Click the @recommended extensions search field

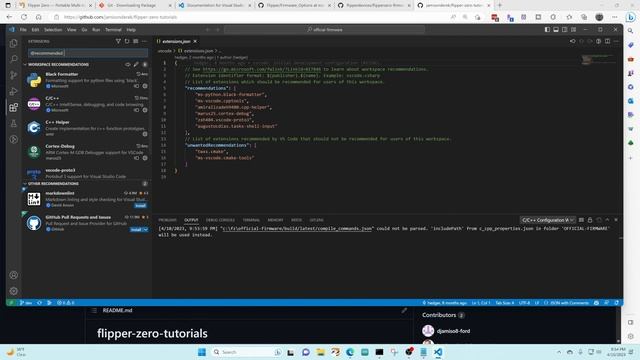click(88, 53)
